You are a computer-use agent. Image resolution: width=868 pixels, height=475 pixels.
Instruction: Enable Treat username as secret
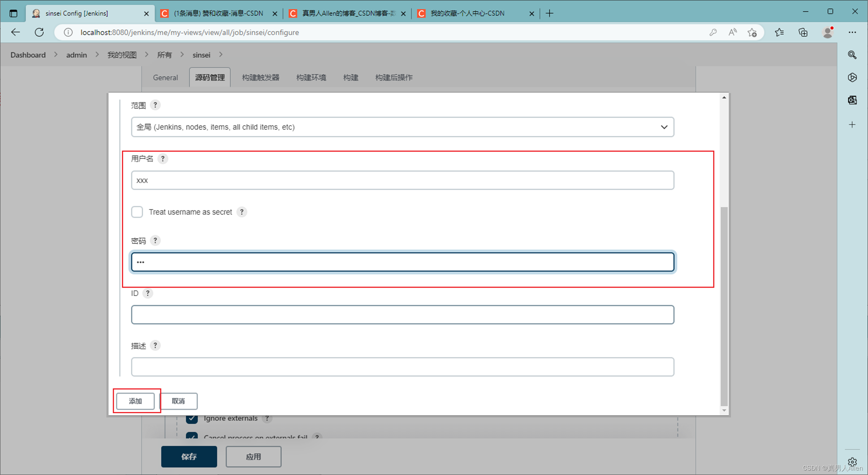pyautogui.click(x=137, y=212)
